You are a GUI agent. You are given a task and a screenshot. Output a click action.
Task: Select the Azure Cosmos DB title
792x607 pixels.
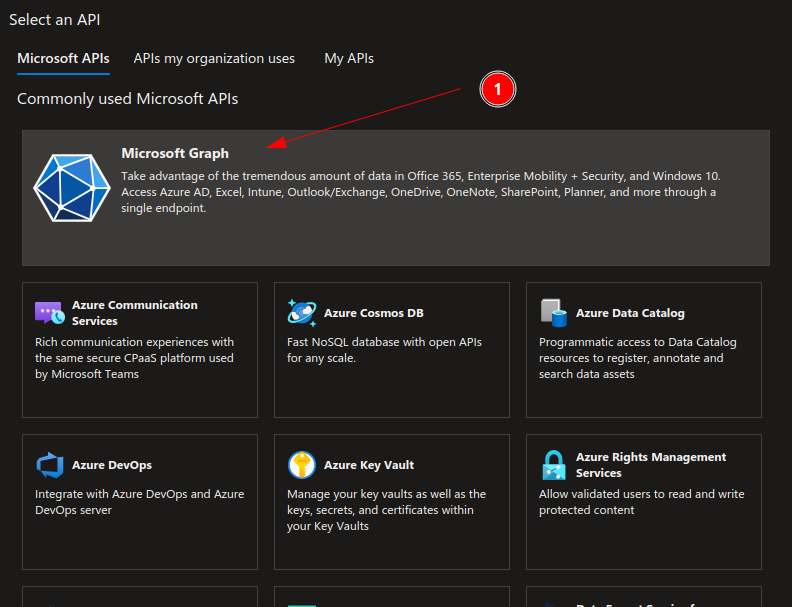[374, 313]
